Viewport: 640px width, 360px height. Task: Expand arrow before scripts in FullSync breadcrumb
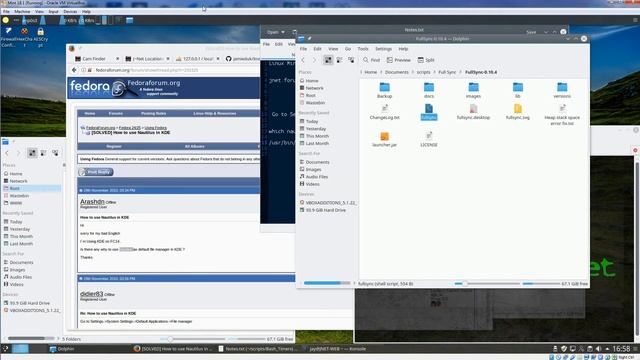click(413, 72)
